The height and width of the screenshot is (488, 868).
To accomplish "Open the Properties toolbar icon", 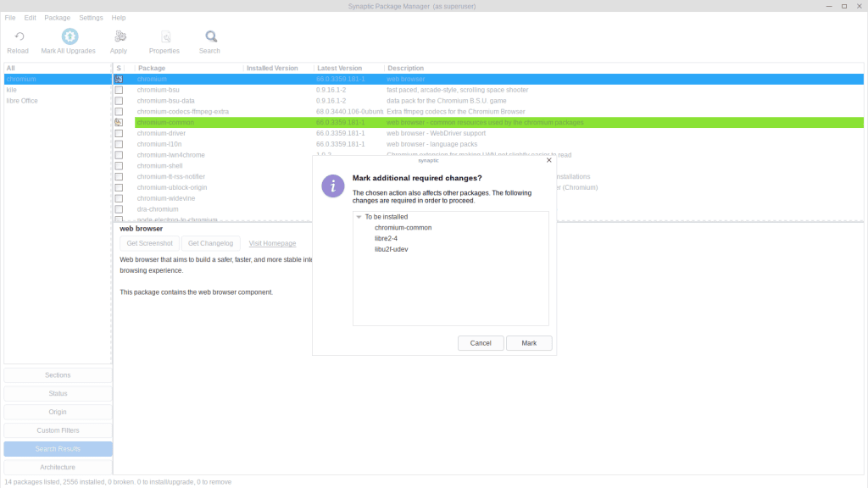I will point(165,36).
